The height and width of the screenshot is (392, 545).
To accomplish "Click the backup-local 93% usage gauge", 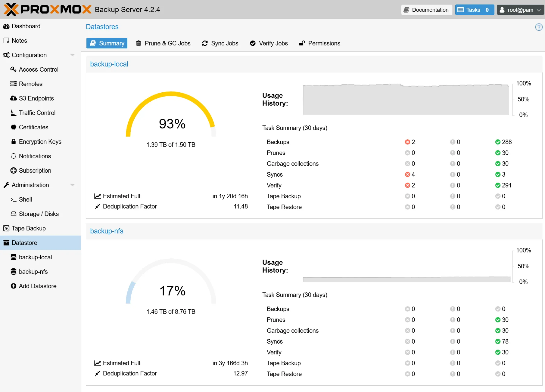I will click(x=171, y=114).
